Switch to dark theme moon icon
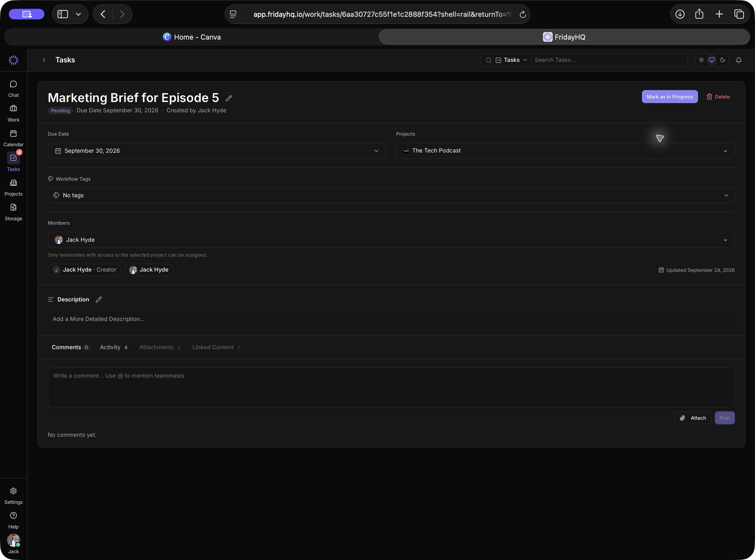Image resolution: width=755 pixels, height=560 pixels. click(x=722, y=60)
